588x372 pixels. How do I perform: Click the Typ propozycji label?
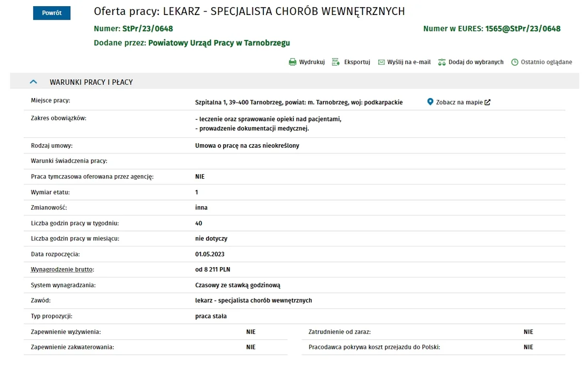point(52,316)
